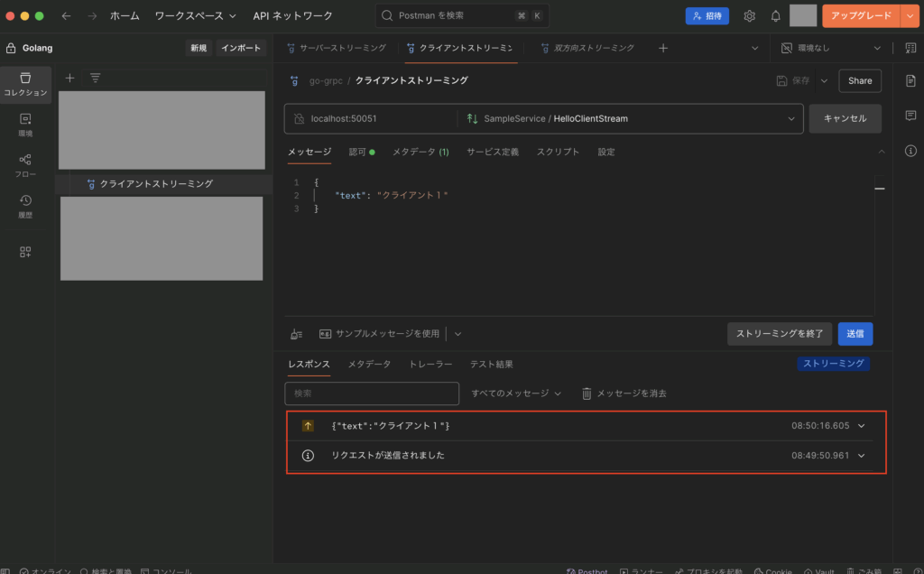Open the Flows (フロー) sidebar panel
Screen dimensions: 924x574
25,165
